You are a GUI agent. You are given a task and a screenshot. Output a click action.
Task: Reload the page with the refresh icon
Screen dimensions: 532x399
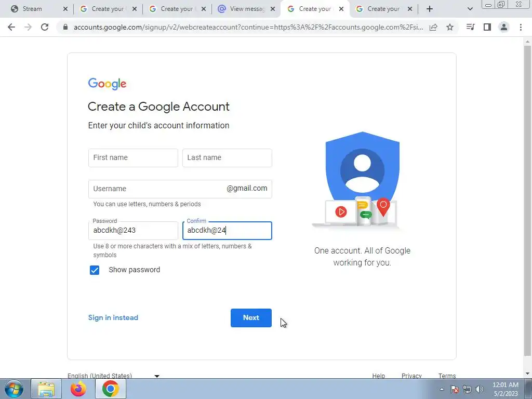(x=45, y=27)
